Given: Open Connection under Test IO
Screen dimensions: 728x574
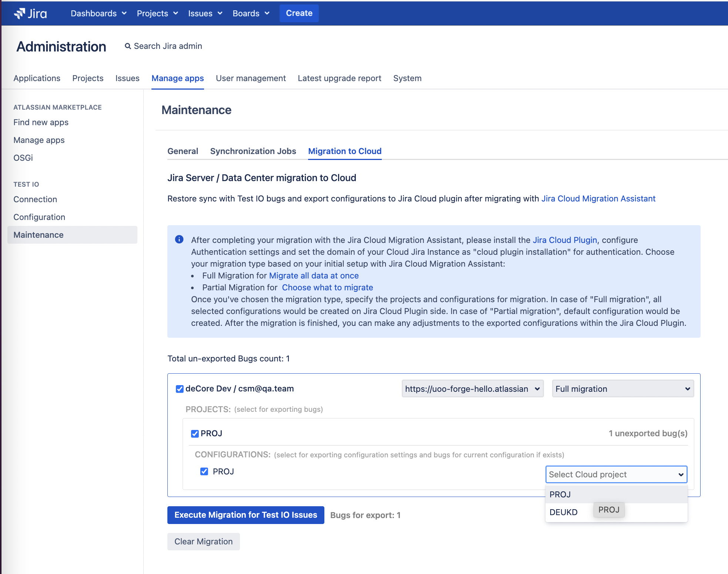Looking at the screenshot, I should pyautogui.click(x=35, y=199).
